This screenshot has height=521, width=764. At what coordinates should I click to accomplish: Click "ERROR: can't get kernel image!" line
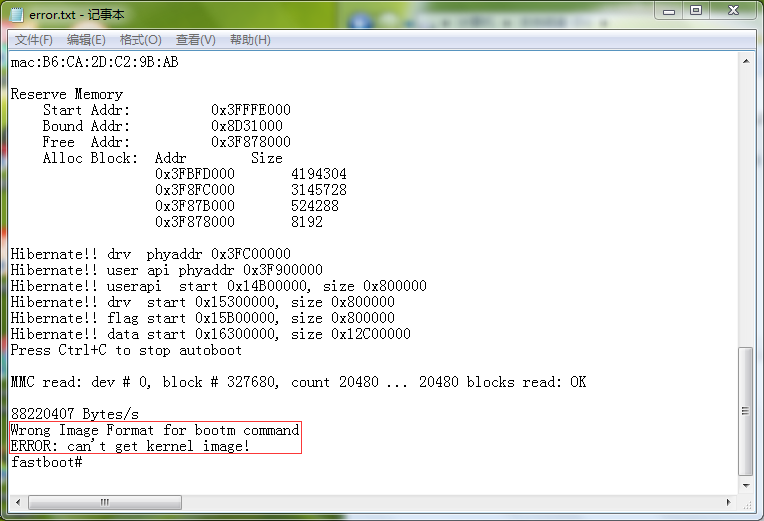(x=130, y=446)
